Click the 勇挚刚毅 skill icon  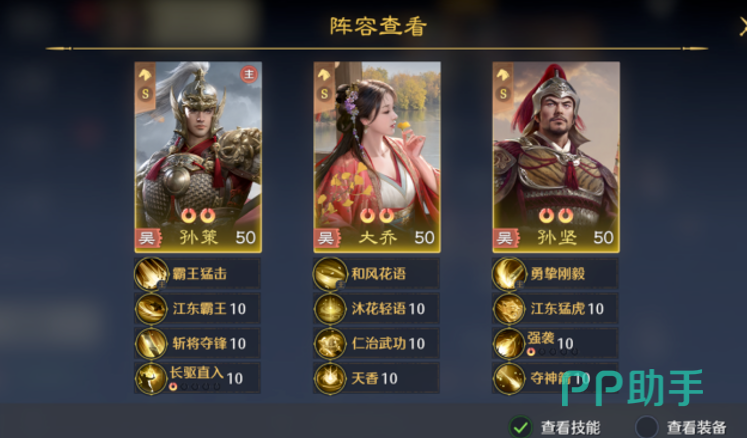coord(509,274)
